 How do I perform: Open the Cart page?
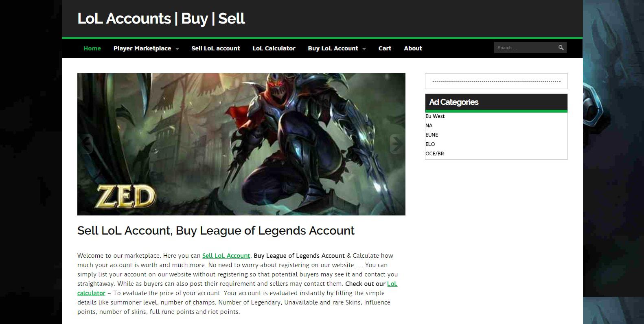(x=385, y=48)
